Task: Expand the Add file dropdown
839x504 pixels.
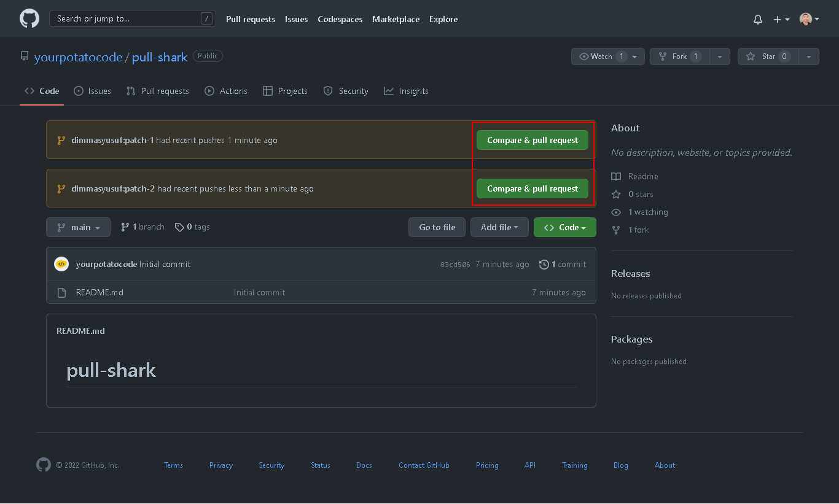Action: click(499, 227)
